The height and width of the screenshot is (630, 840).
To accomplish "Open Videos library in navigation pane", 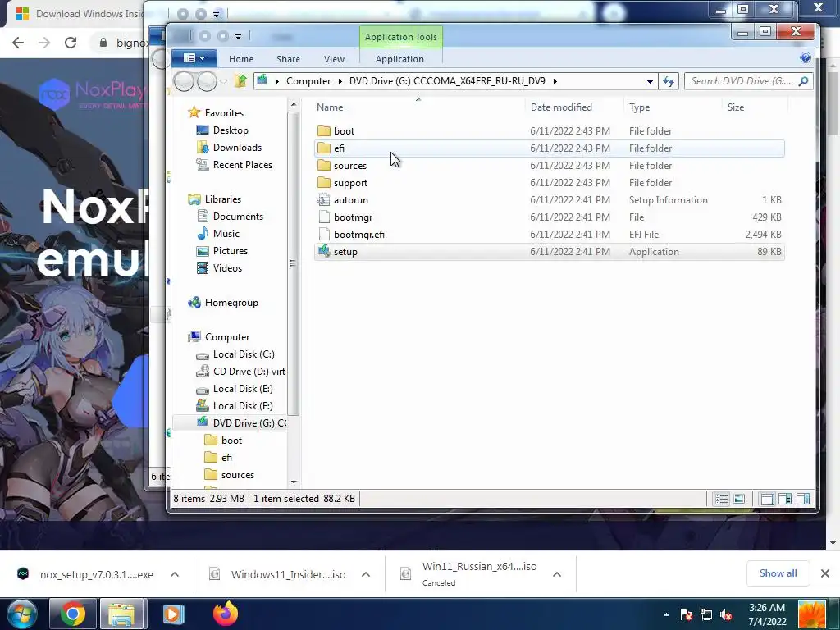I will click(227, 268).
